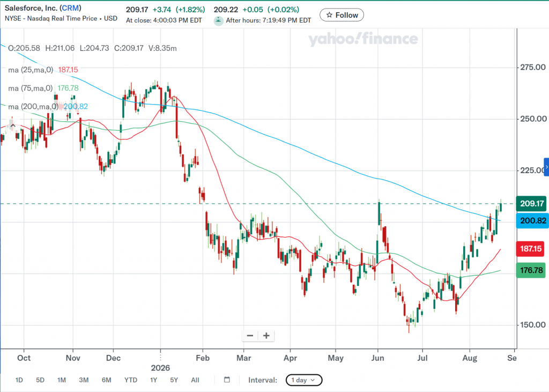549x392 pixels.
Task: Select the 1D range
Action: (19, 380)
